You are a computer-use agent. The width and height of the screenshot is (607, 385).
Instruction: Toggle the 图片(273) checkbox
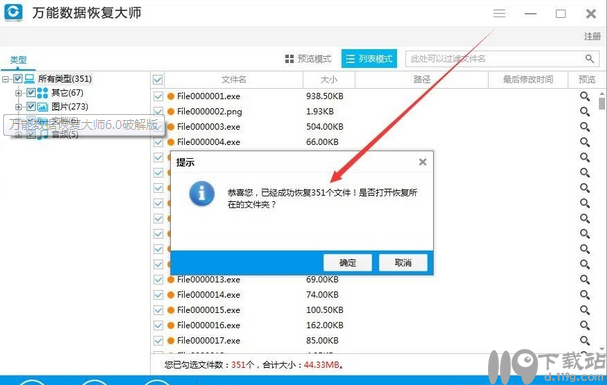[31, 107]
